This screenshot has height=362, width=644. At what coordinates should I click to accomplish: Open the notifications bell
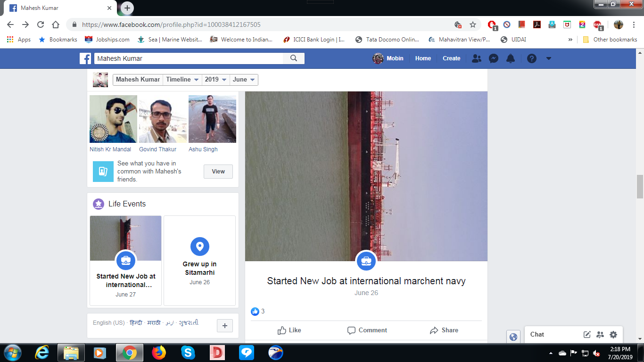tap(510, 58)
